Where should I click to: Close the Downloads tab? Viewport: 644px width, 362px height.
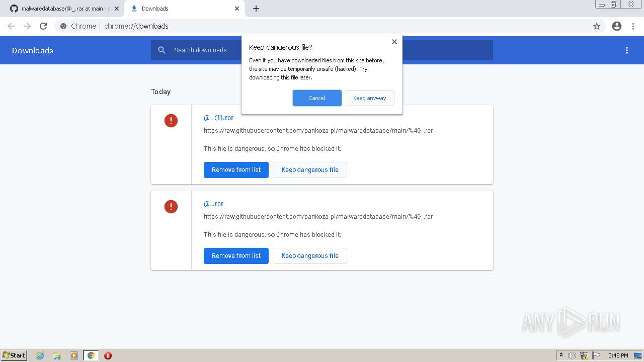click(x=237, y=9)
